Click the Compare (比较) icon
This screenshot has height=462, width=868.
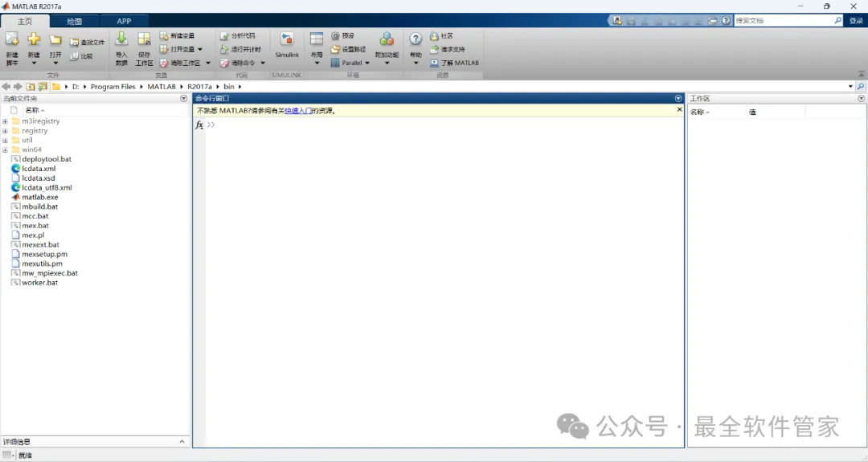74,56
